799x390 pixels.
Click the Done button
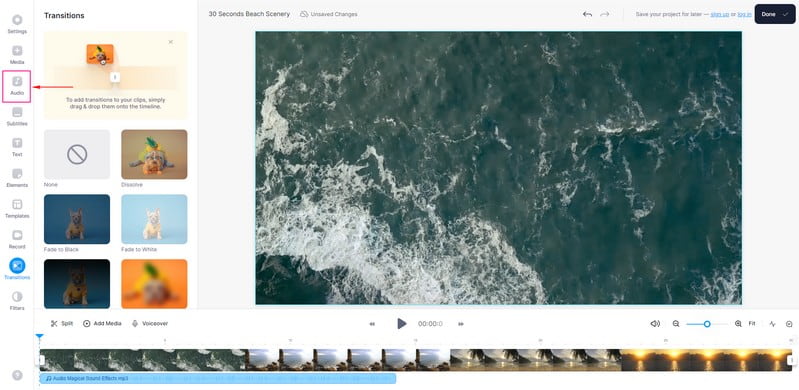[775, 14]
